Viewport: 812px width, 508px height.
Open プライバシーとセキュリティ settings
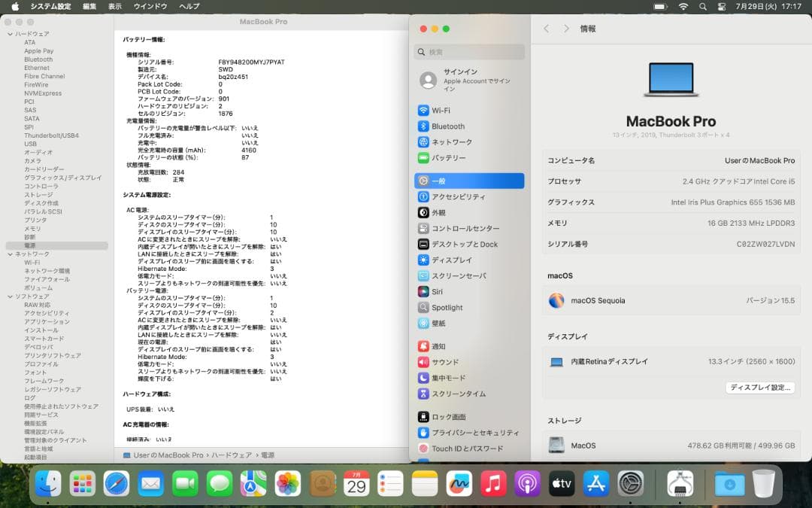coord(469,433)
